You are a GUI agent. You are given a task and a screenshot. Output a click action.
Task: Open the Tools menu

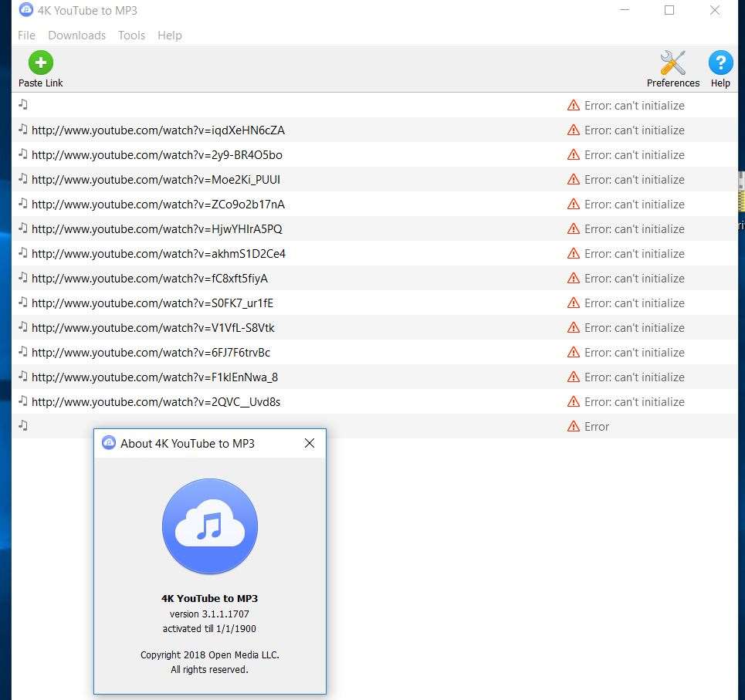(131, 36)
